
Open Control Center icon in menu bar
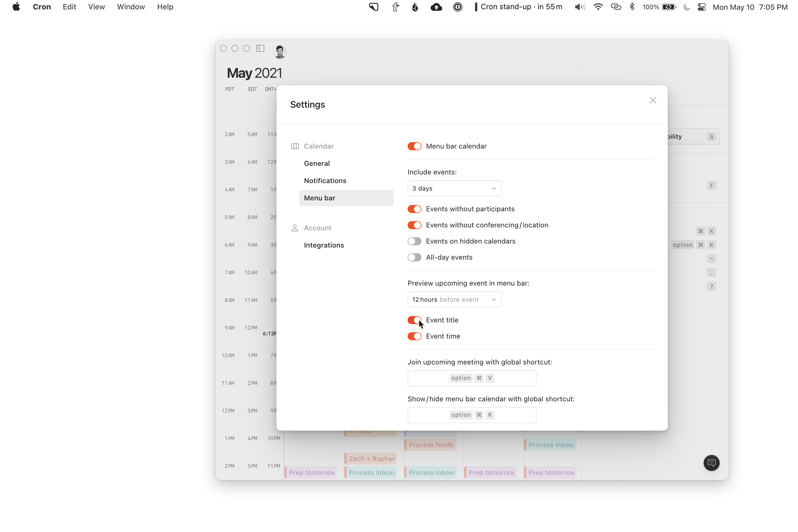(x=702, y=7)
